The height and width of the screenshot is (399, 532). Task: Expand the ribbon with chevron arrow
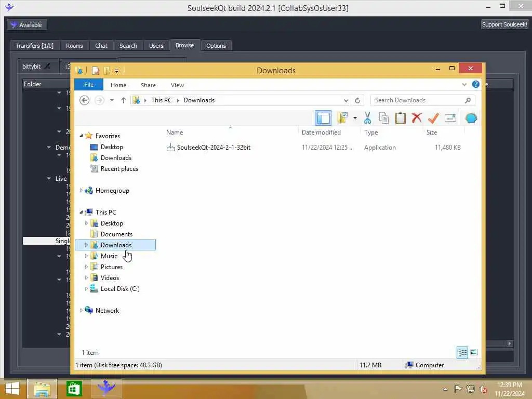(x=464, y=85)
